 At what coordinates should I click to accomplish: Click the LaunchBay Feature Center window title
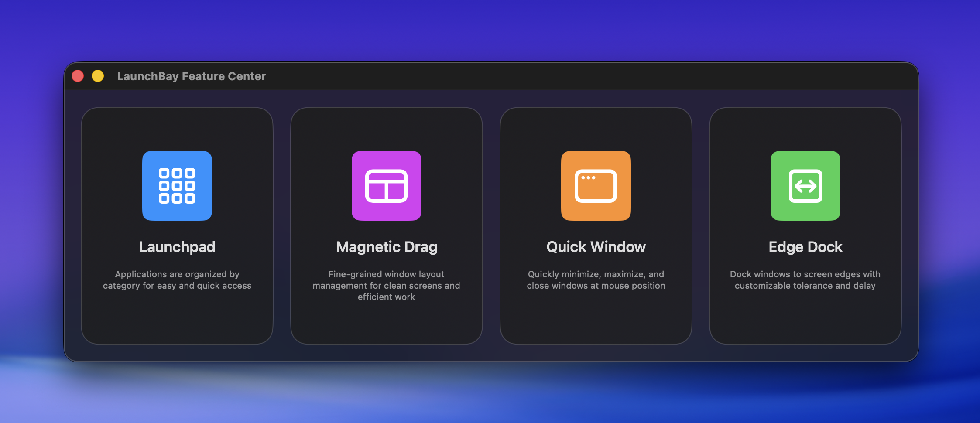[x=192, y=76]
